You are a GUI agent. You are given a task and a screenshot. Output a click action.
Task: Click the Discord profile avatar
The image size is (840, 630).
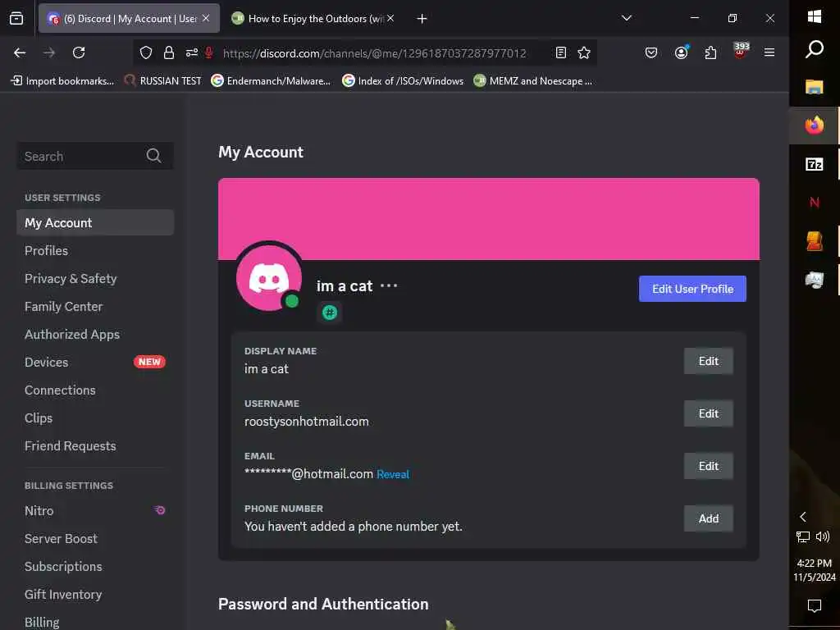coord(269,277)
